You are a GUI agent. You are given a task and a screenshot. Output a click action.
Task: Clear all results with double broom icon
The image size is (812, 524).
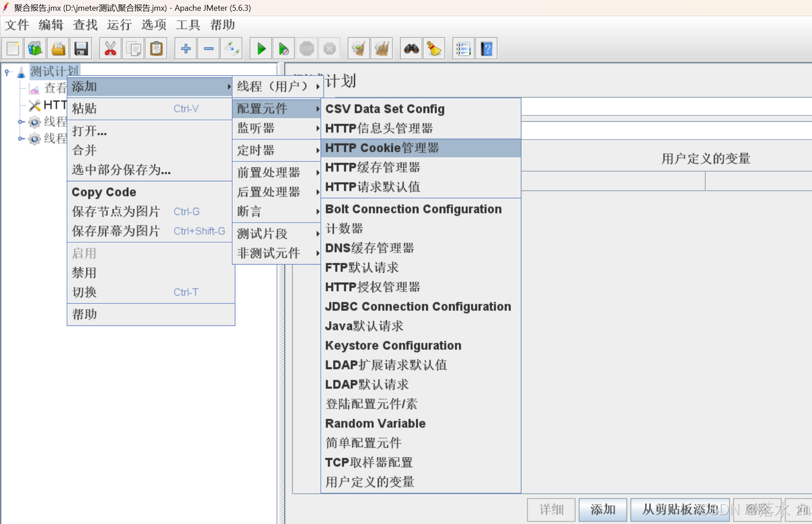(382, 48)
